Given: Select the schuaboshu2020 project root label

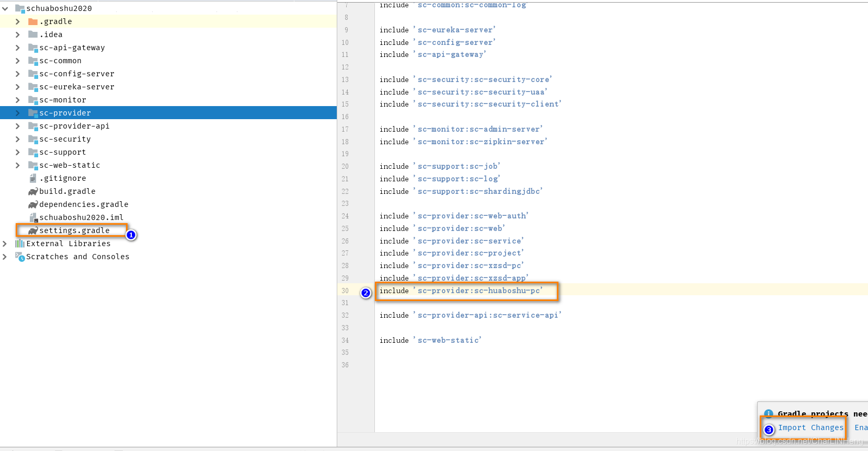Looking at the screenshot, I should pyautogui.click(x=59, y=8).
